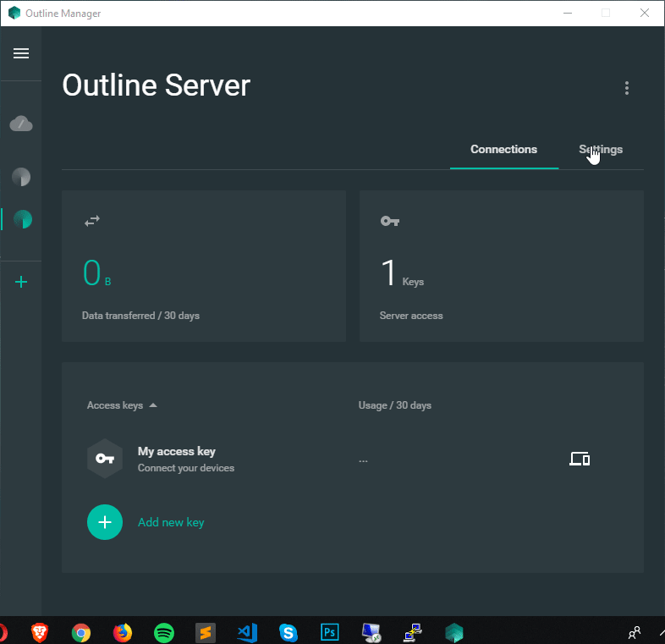The width and height of the screenshot is (665, 644).
Task: Click the Add new key link
Action: (x=171, y=522)
